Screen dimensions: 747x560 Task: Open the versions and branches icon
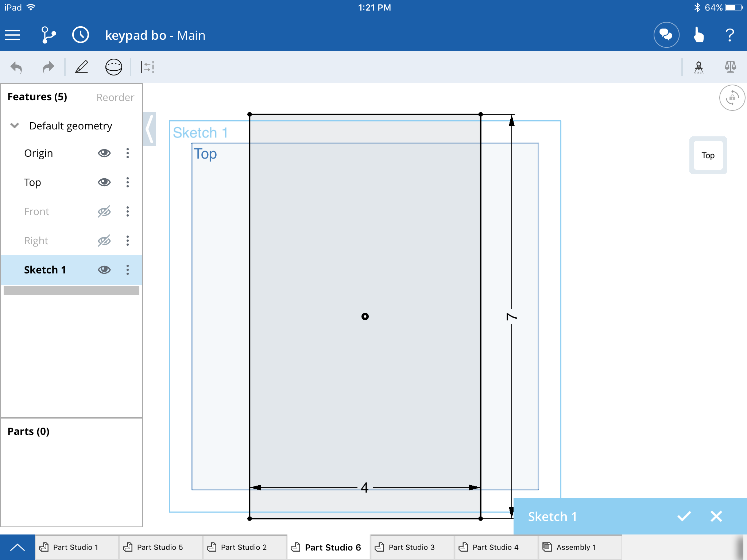49,35
